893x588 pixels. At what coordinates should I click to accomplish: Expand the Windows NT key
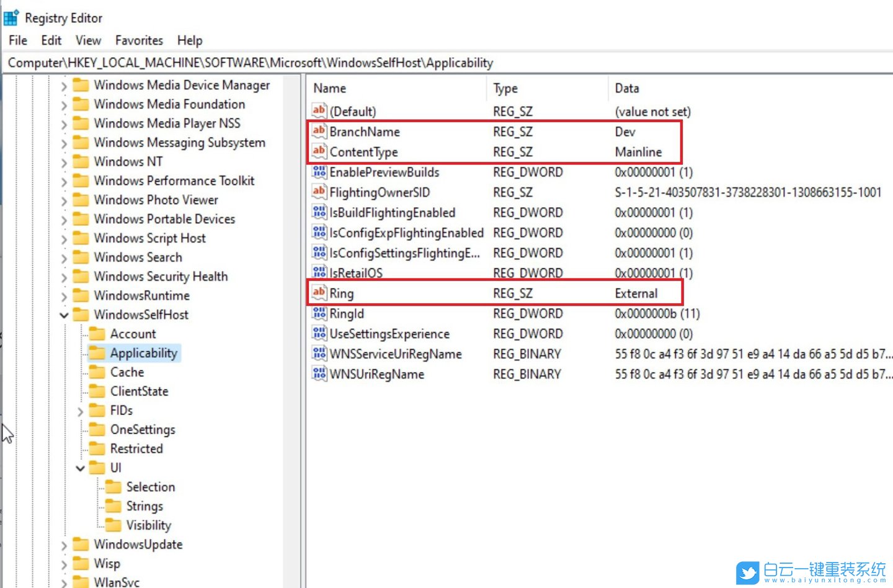pos(64,163)
